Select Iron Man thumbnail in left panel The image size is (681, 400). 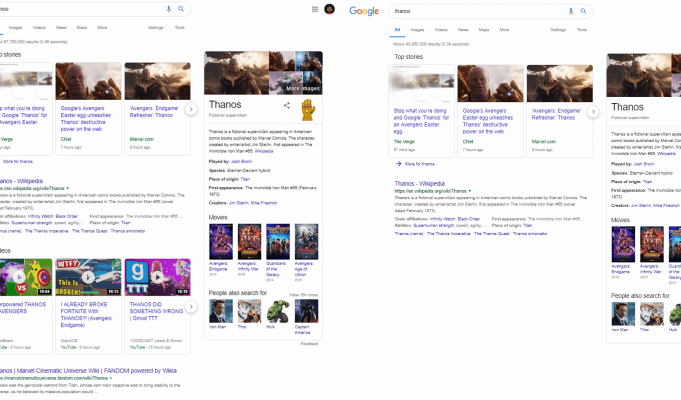tap(221, 311)
